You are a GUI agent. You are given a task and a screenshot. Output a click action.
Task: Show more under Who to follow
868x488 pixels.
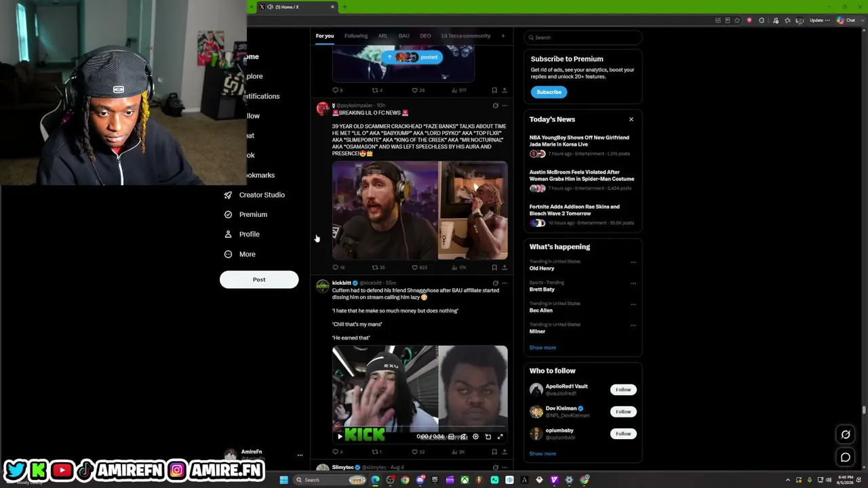542,454
